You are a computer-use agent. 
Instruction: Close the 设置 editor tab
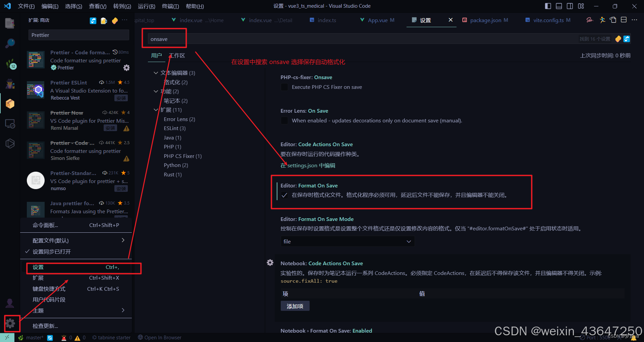click(450, 20)
